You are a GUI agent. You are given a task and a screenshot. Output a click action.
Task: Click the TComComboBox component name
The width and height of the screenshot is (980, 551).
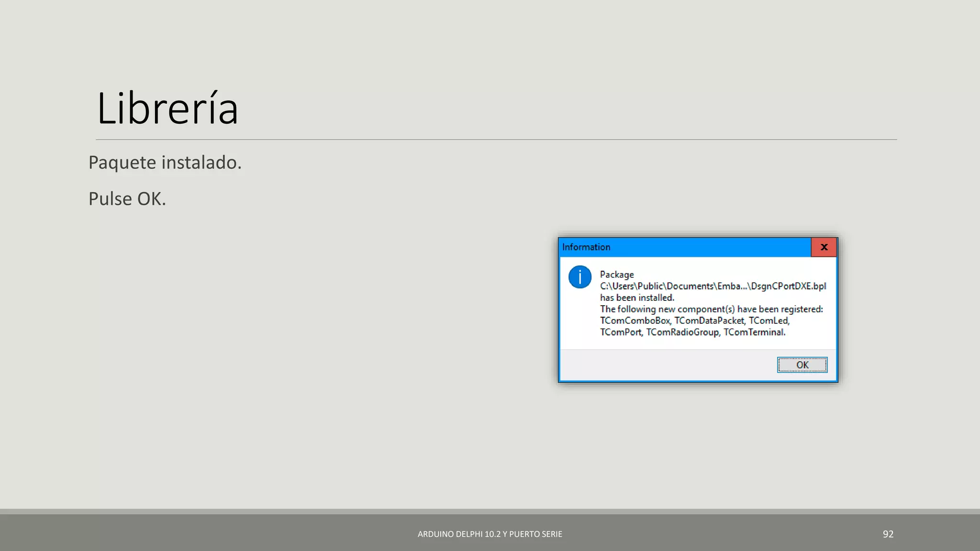(635, 320)
